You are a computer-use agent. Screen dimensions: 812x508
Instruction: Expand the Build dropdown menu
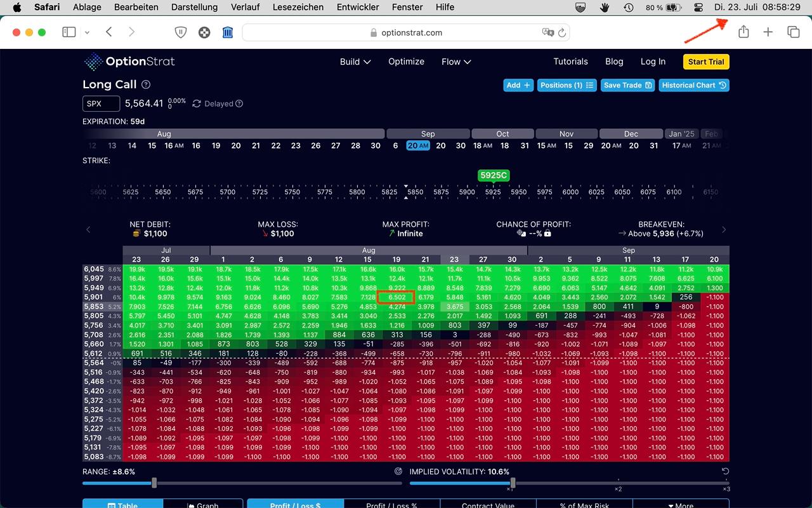click(355, 62)
